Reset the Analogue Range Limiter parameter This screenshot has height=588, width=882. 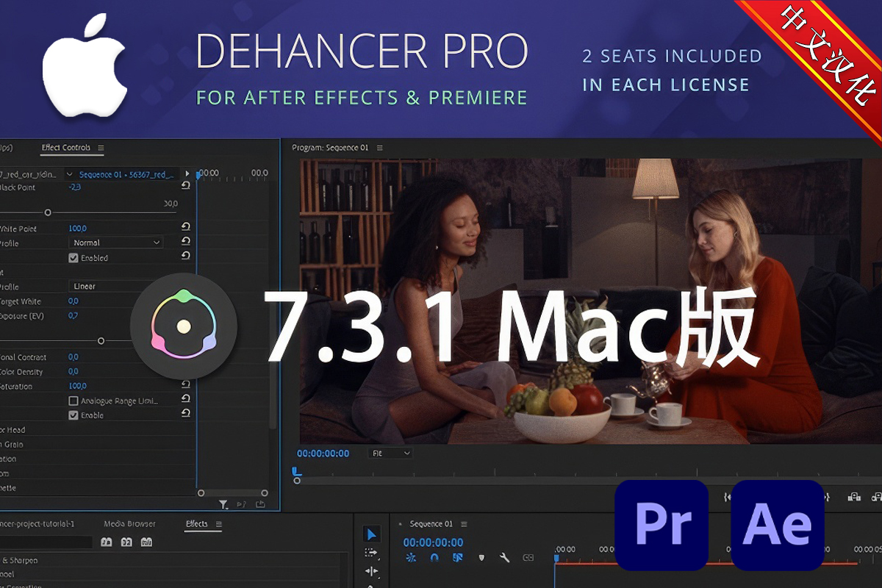(185, 399)
